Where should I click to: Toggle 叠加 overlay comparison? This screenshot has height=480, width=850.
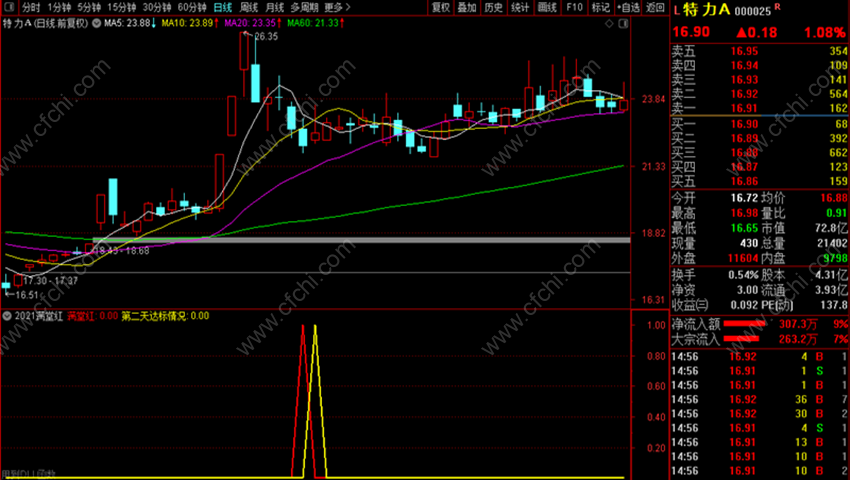pyautogui.click(x=467, y=8)
